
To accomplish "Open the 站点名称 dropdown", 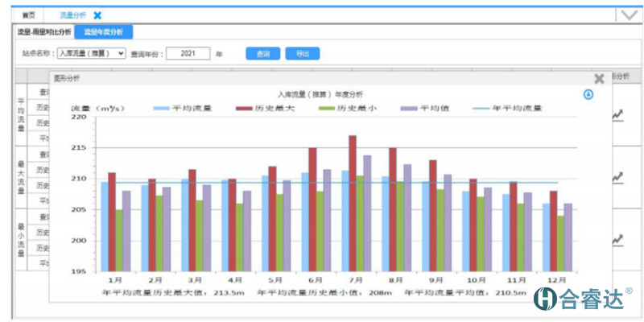I will [91, 53].
